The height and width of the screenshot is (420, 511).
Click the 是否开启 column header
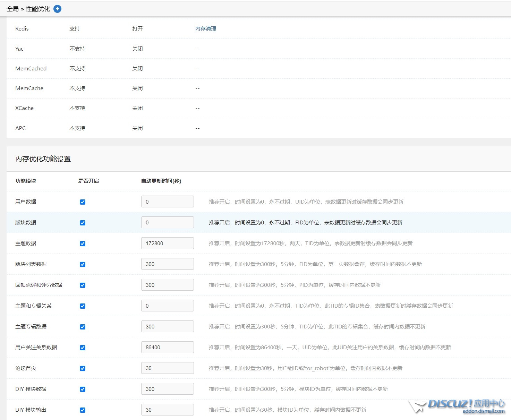coord(88,181)
